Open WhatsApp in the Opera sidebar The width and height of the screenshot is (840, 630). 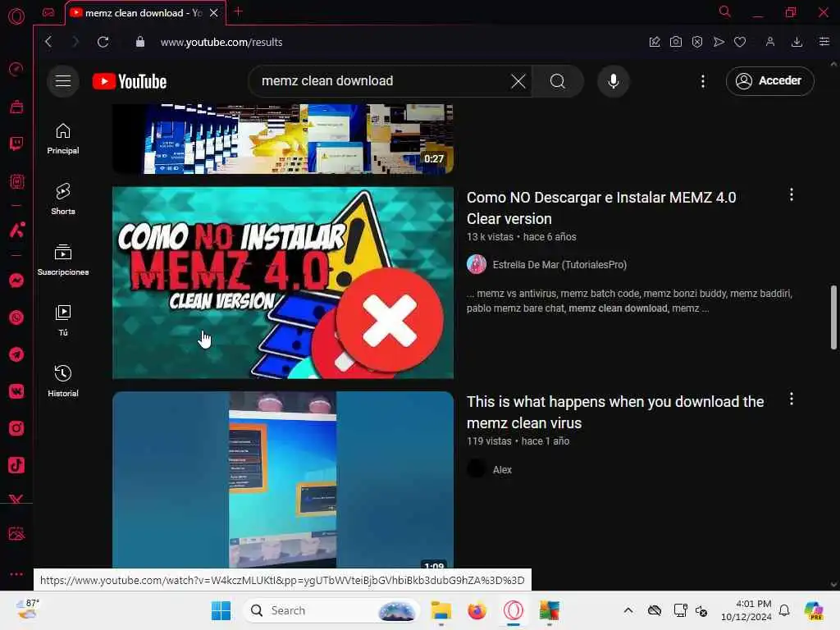click(x=16, y=317)
